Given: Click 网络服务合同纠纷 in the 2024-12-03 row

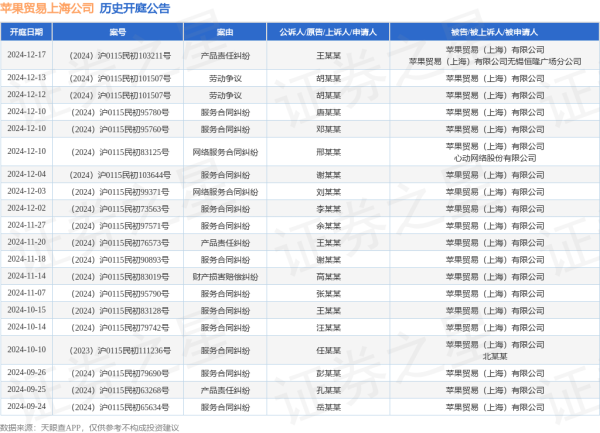Looking at the screenshot, I should point(225,192).
